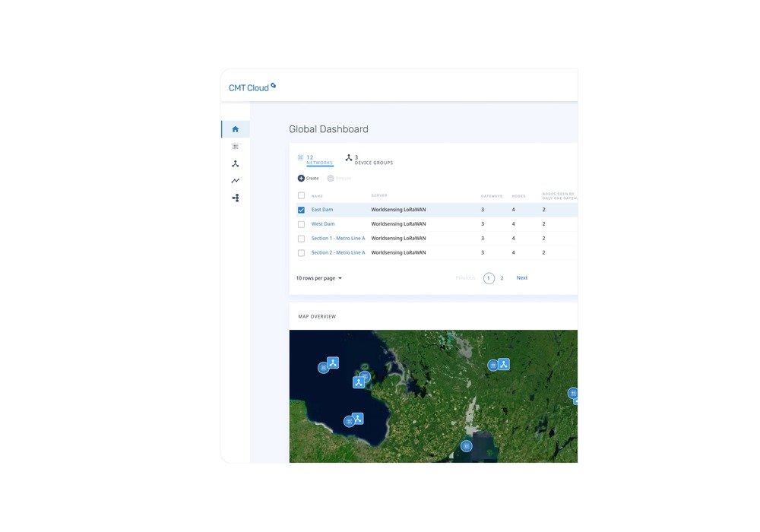This screenshot has width=760, height=532.
Task: Click Worldsensing LoRaWAN in the West Dam row
Action: [398, 224]
